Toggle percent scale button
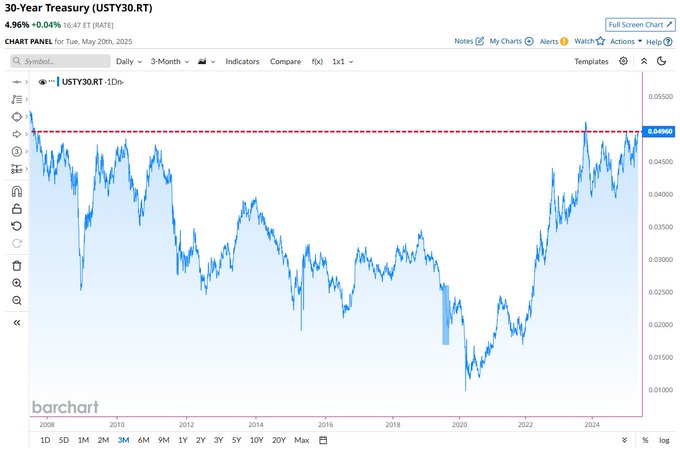Viewport: 680px width, 452px height. pyautogui.click(x=645, y=440)
